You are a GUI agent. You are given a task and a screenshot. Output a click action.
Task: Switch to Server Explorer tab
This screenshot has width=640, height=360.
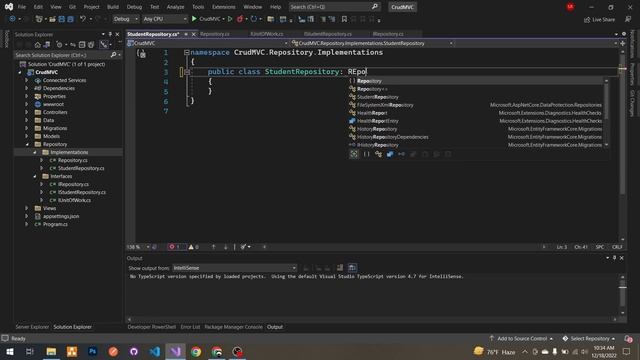point(32,327)
